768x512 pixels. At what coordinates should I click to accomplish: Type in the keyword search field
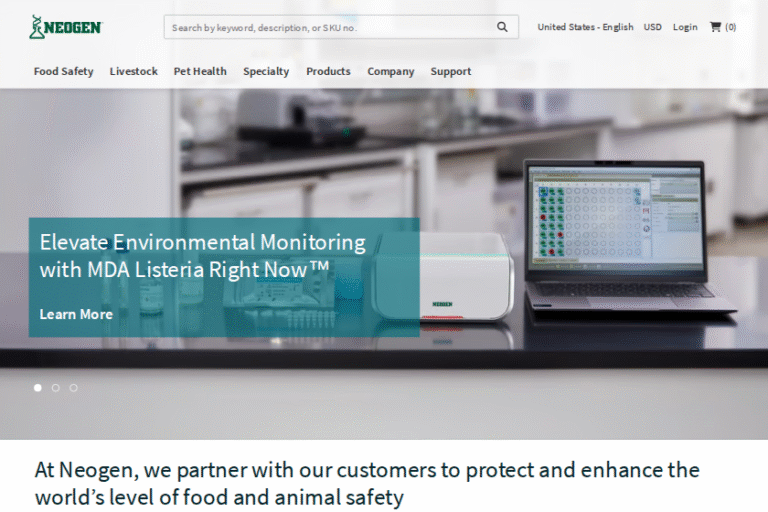[330, 27]
